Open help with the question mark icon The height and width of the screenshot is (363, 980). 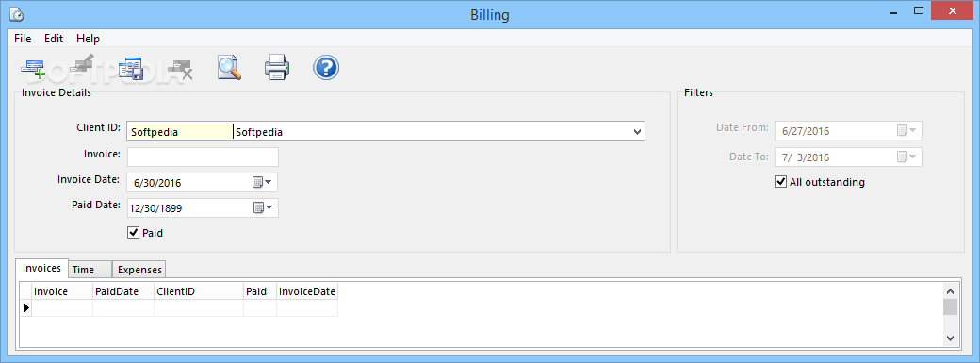coord(326,68)
